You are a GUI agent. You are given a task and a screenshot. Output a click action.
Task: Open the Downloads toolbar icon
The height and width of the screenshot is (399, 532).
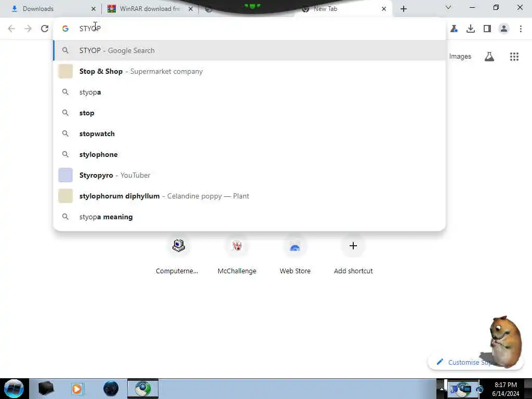tap(471, 29)
